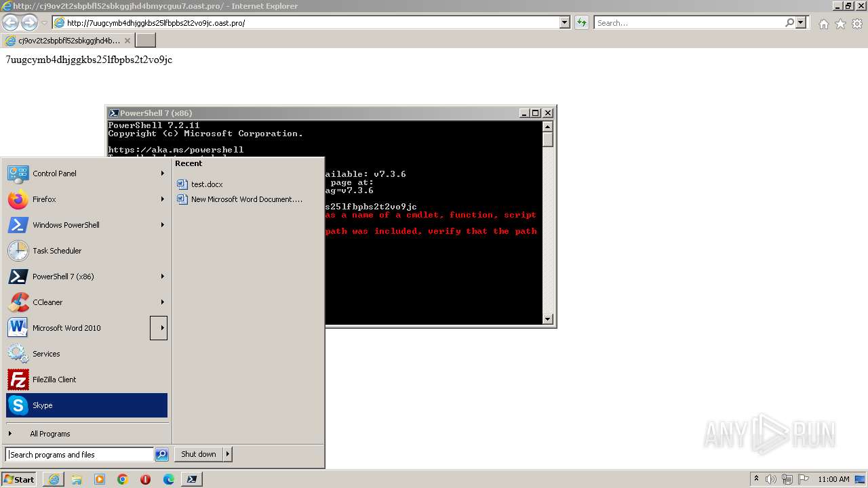
Task: Launch FileZilla Client from Start menu
Action: coord(87,380)
